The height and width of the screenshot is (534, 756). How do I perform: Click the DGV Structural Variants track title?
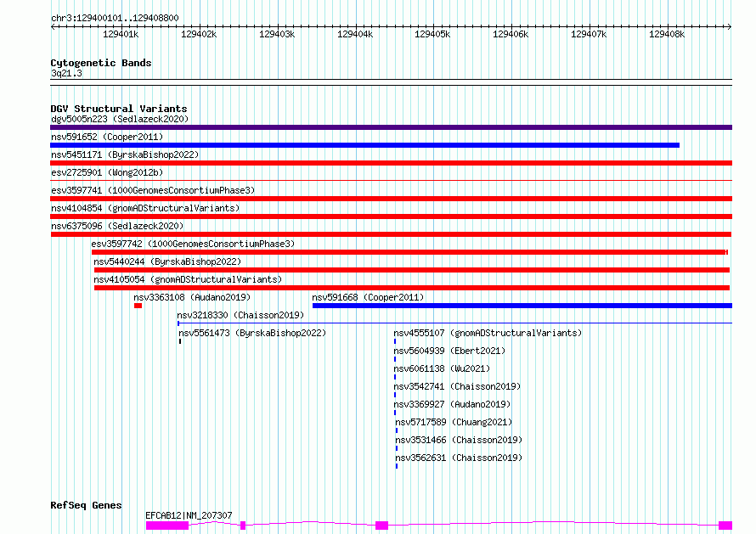tap(119, 109)
